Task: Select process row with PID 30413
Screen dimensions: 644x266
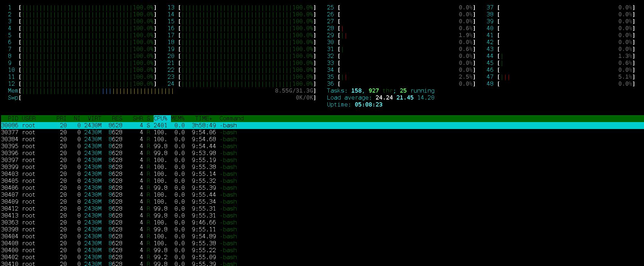Action: 322,215
